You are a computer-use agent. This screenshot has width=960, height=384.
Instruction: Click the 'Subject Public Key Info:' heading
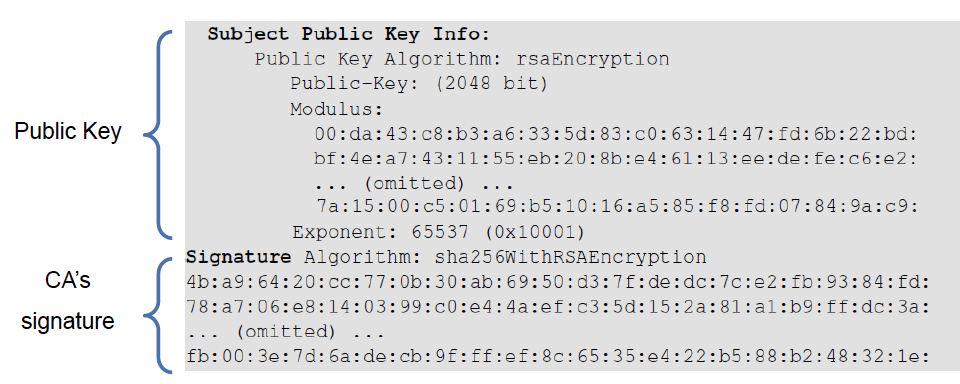349,34
